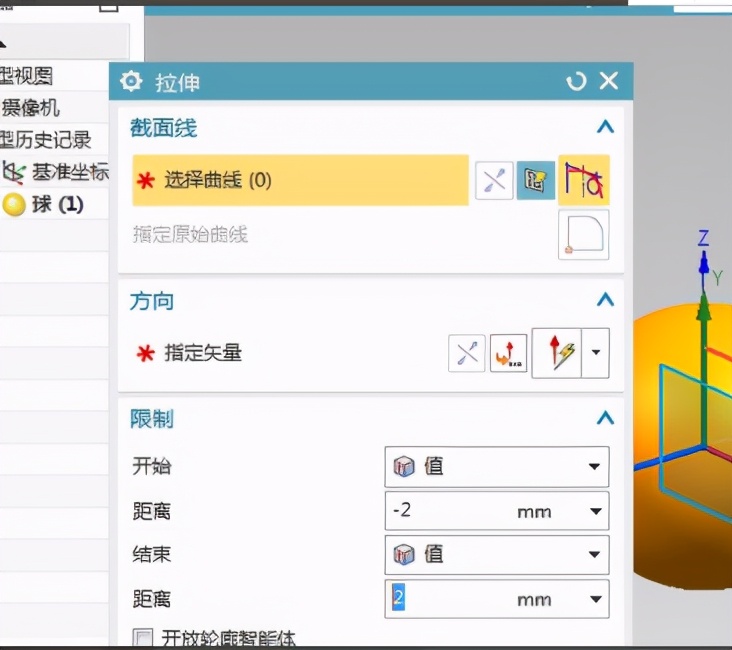Select 摄像机 in the navigator tree
Viewport: 732px width, 650px height.
[x=31, y=108]
